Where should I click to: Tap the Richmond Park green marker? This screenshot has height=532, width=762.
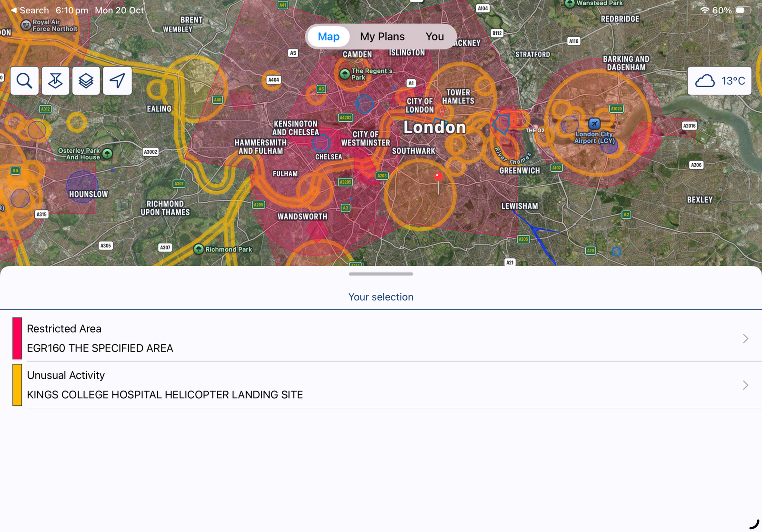(x=199, y=249)
